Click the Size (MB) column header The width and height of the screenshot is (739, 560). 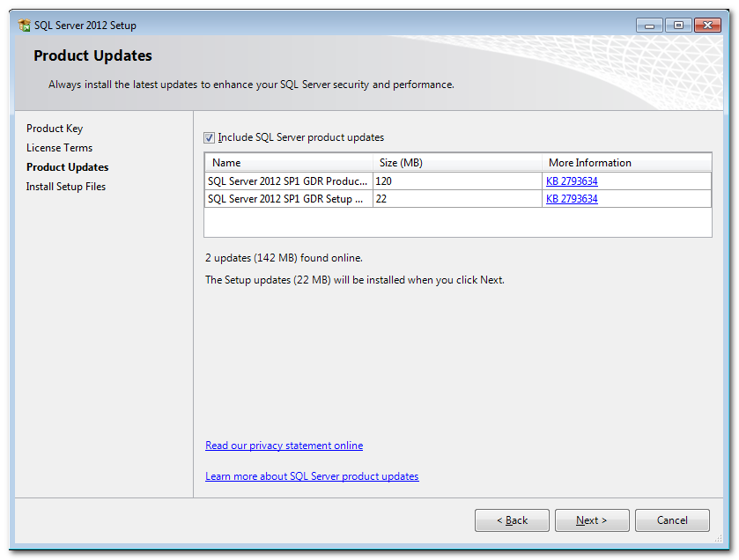[x=457, y=163]
